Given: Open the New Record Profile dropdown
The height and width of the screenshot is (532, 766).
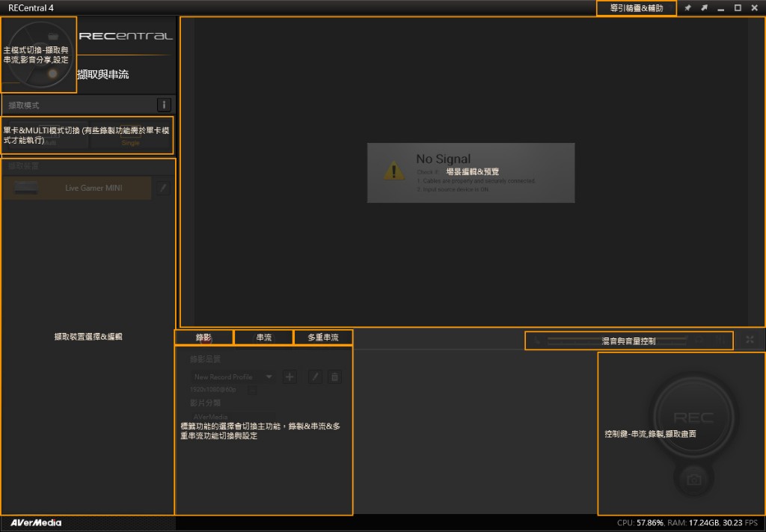Looking at the screenshot, I should (232, 376).
